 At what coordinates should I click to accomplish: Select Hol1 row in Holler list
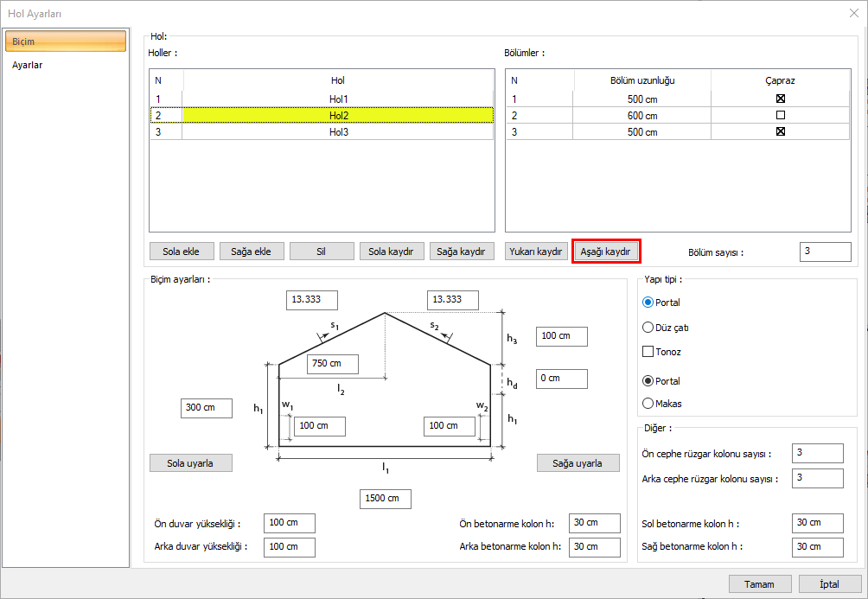coord(337,99)
